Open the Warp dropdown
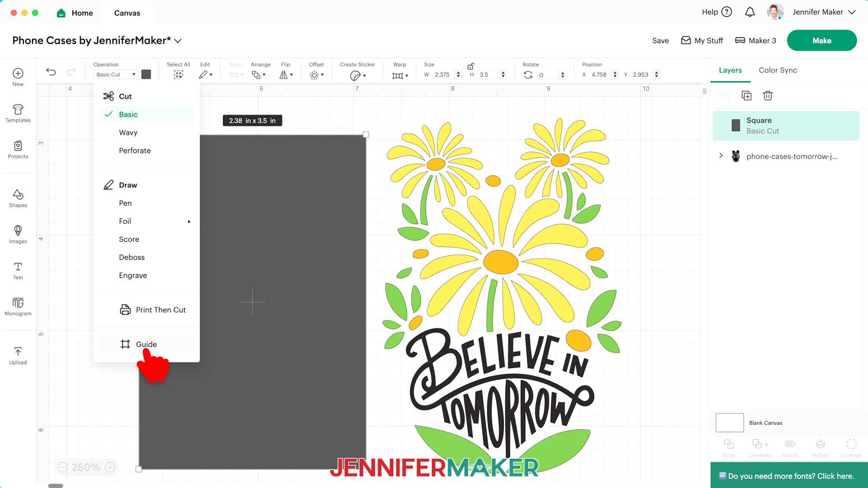The width and height of the screenshot is (868, 488). (400, 75)
